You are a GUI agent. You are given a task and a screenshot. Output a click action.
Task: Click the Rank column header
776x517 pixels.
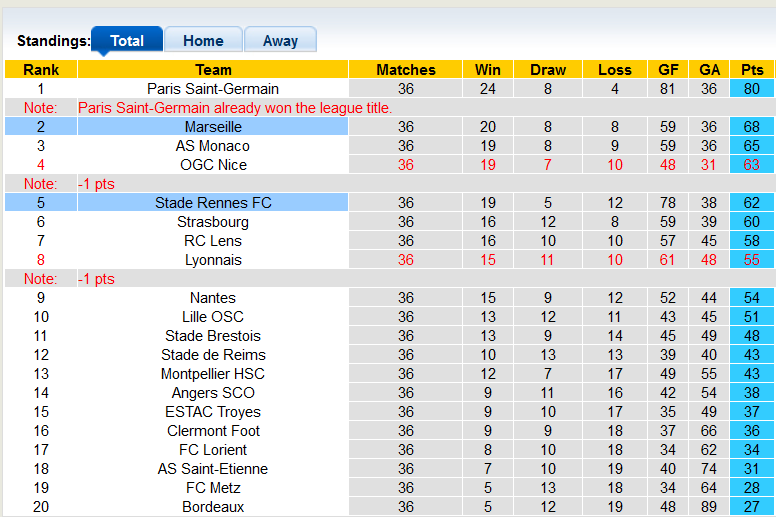point(41,70)
